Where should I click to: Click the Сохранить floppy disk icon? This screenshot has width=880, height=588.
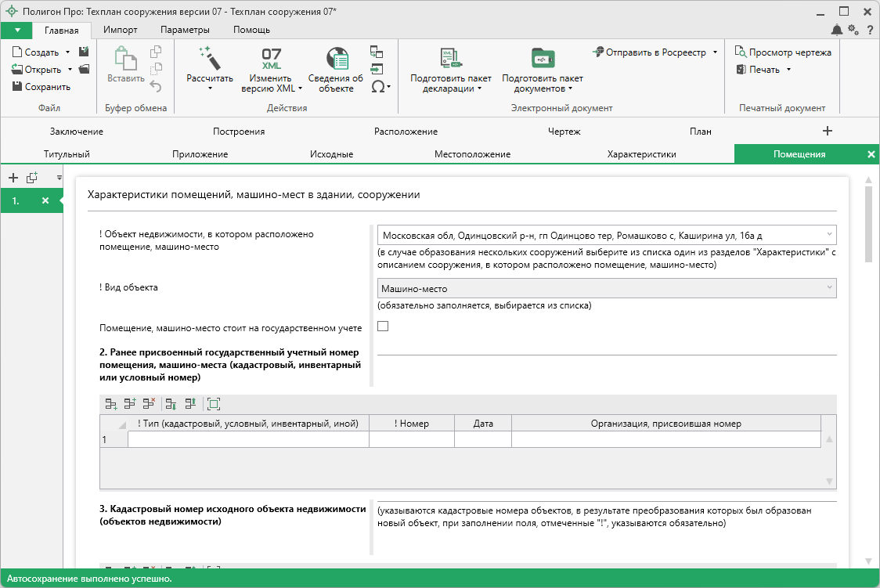click(x=17, y=87)
